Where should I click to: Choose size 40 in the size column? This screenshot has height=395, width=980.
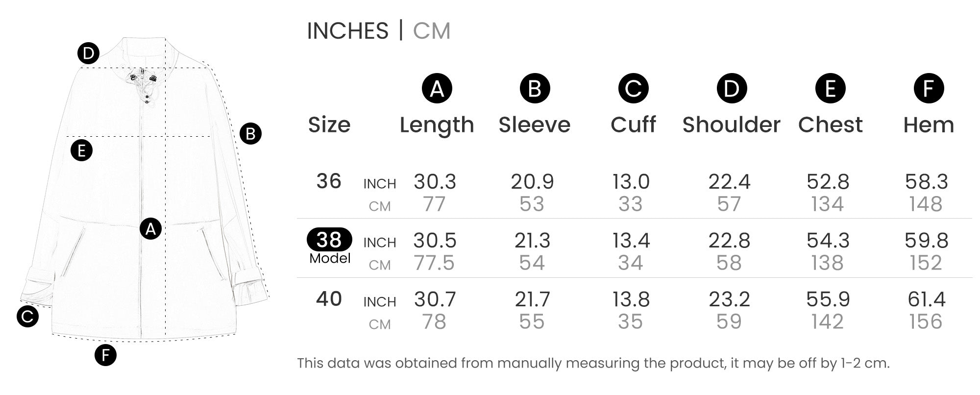(x=328, y=299)
